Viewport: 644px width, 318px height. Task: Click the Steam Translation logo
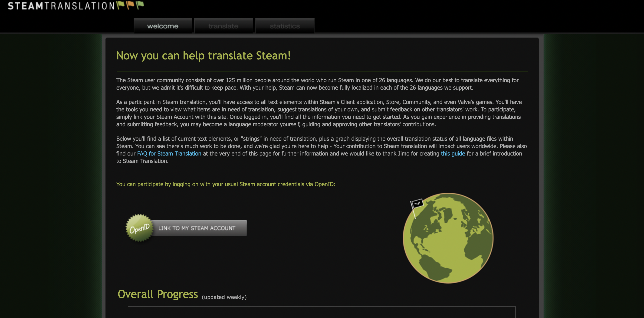pyautogui.click(x=76, y=6)
